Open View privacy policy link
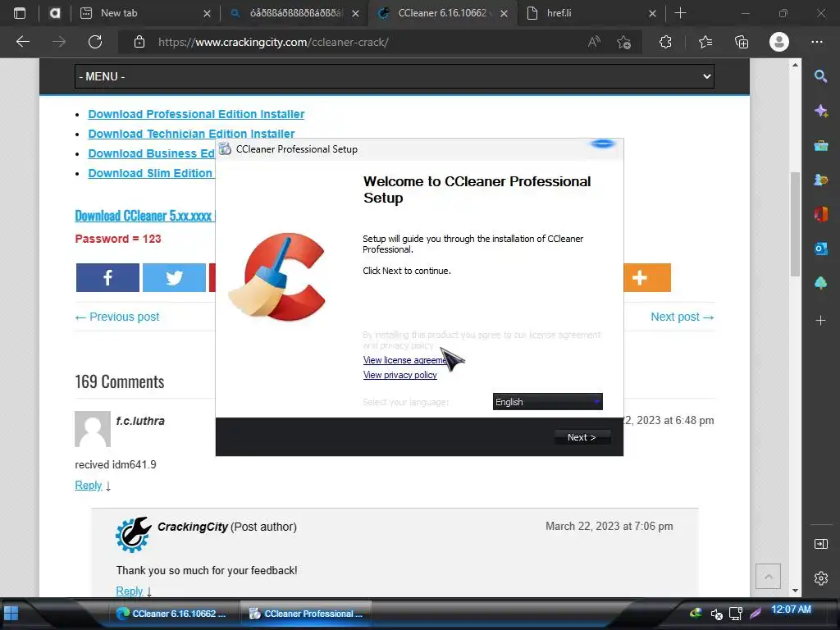 click(400, 375)
